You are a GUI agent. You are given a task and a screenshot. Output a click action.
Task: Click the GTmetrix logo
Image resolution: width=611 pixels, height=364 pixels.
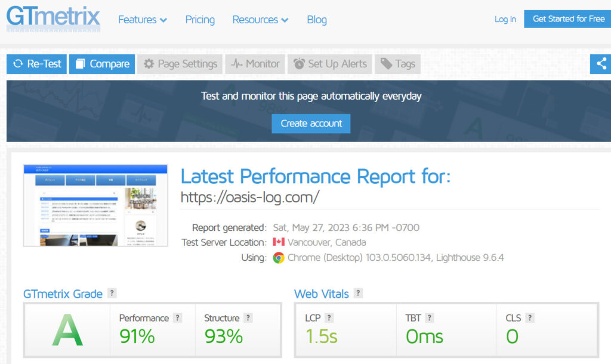[53, 18]
